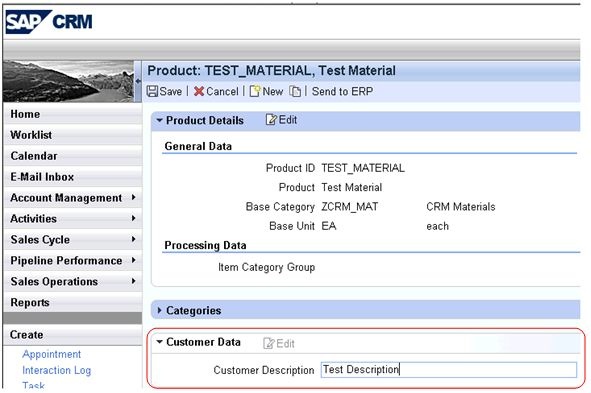Click Product ID value TEST_MATERIAL

coord(363,168)
